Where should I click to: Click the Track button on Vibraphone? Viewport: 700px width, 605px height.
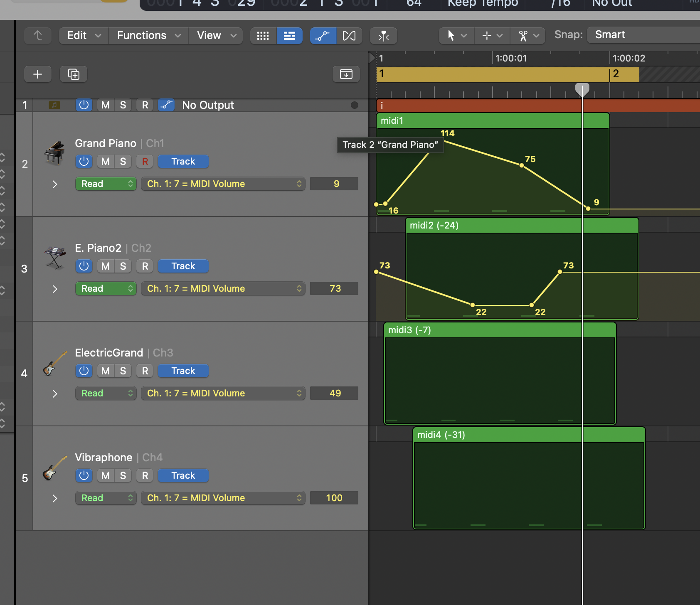point(183,476)
